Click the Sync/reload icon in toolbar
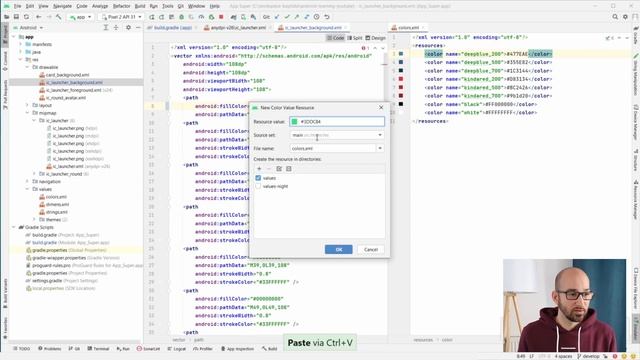 (27, 17)
